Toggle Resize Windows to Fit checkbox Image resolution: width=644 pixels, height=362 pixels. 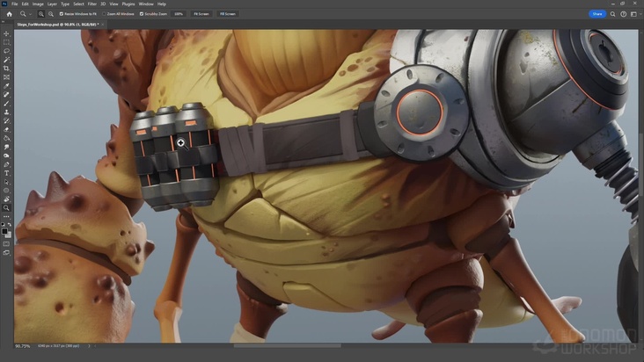pos(62,14)
